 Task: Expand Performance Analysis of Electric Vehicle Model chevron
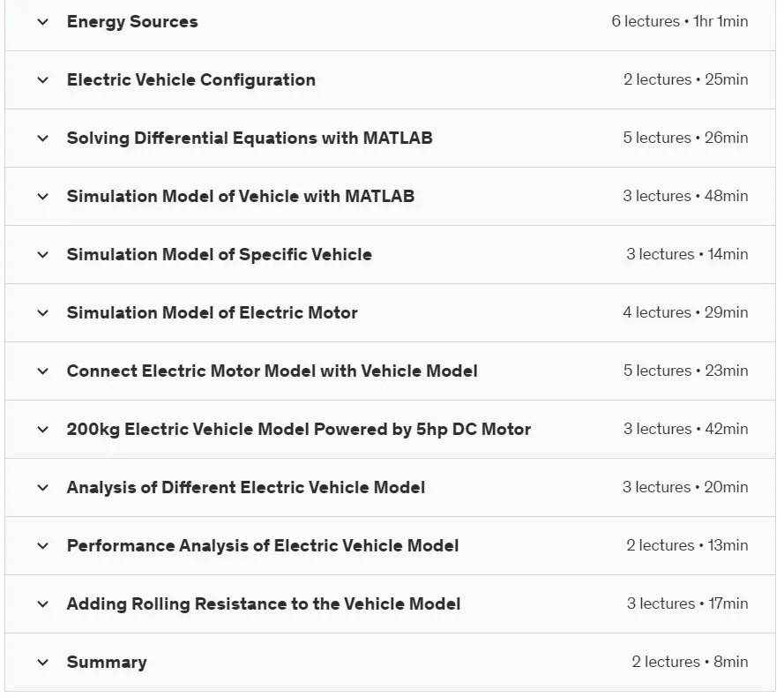[43, 546]
